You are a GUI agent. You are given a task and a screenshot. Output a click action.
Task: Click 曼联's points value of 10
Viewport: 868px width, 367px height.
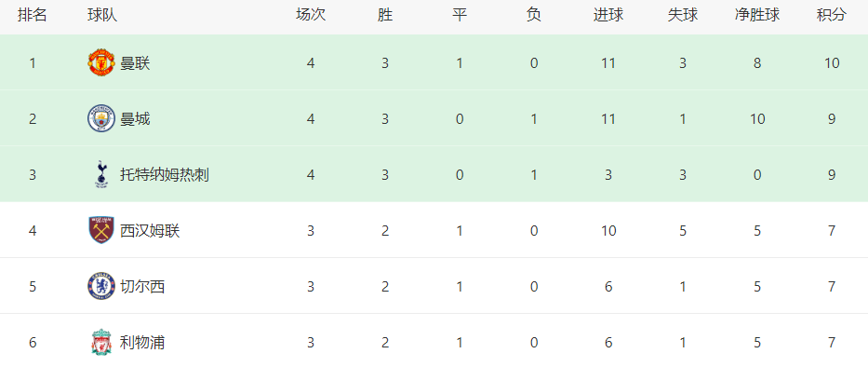(x=832, y=63)
